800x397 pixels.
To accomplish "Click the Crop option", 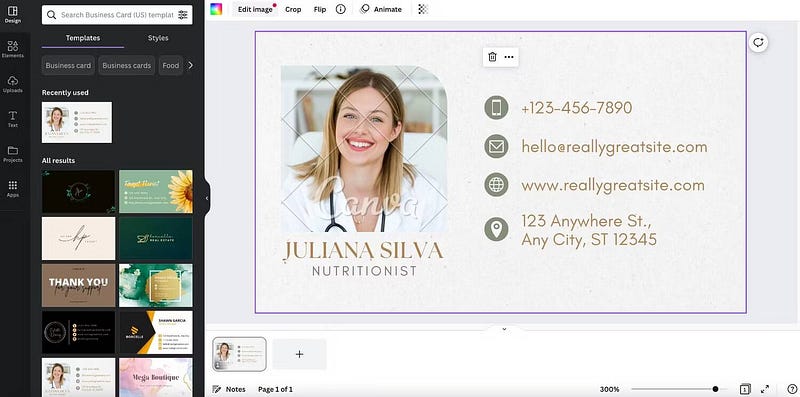I will [x=293, y=9].
